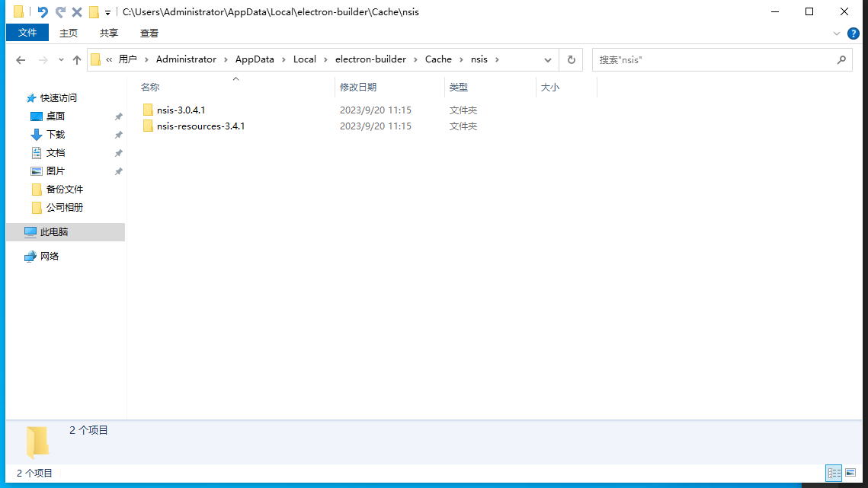This screenshot has height=488, width=868.
Task: Click electron-builder in the address breadcrumb
Action: [x=370, y=59]
